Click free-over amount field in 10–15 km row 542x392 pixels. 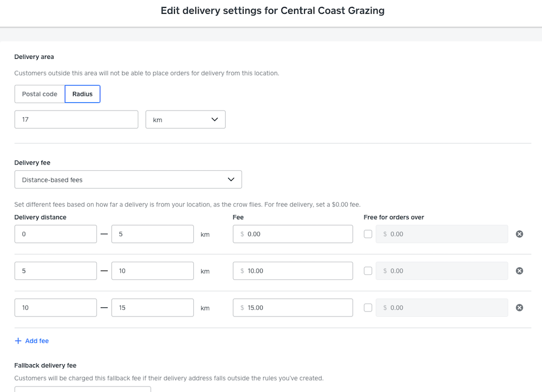click(442, 308)
